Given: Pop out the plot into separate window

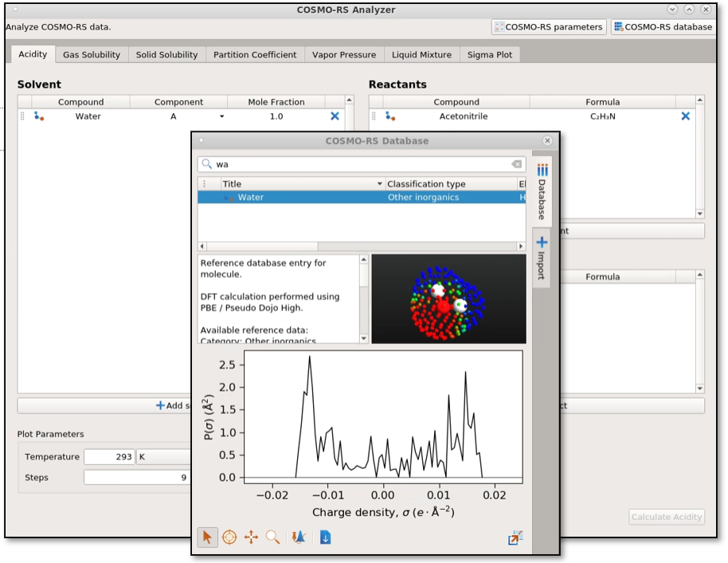Looking at the screenshot, I should [515, 538].
